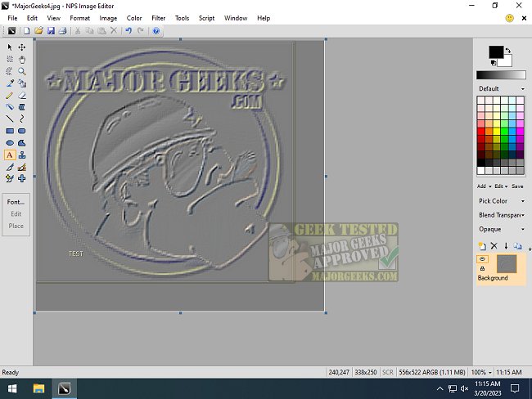Viewport: 532px width, 399px height.
Task: Open Help with the blue question icon
Action: pos(156,31)
